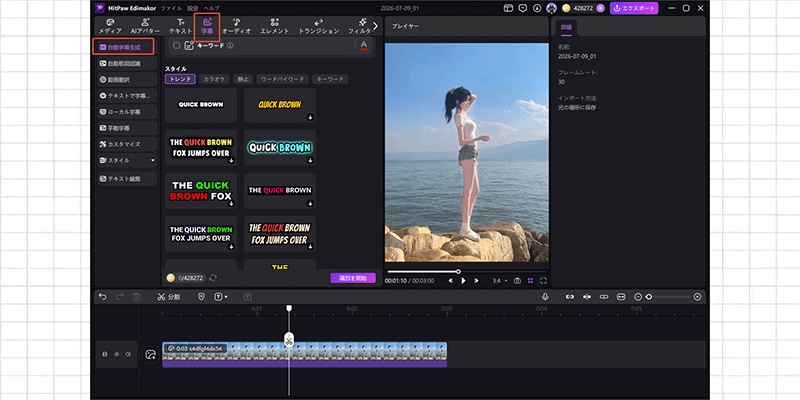This screenshot has height=400, width=800.
Task: Mute the video track with the speaker icon
Action: click(128, 354)
